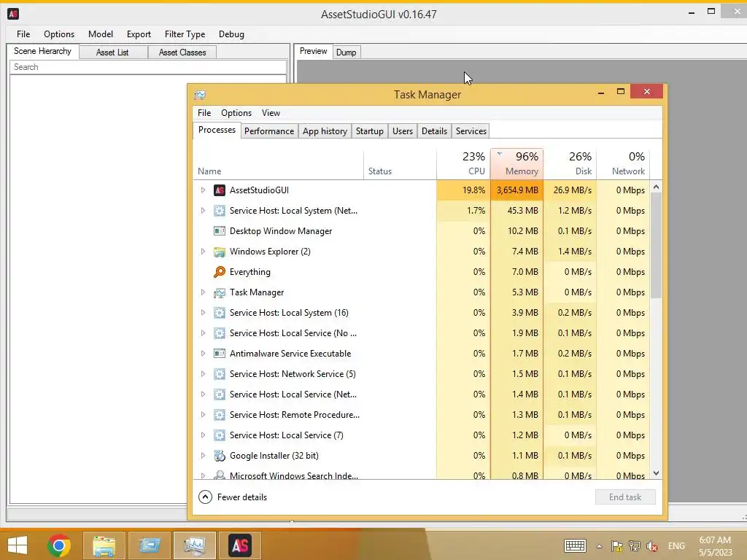Expand the Windows Explorer (2) group
The width and height of the screenshot is (747, 560).
tap(203, 252)
